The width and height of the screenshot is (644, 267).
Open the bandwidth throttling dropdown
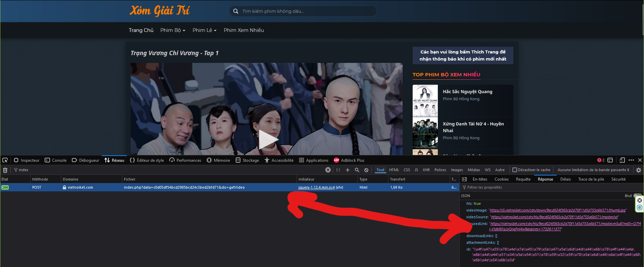tap(593, 170)
